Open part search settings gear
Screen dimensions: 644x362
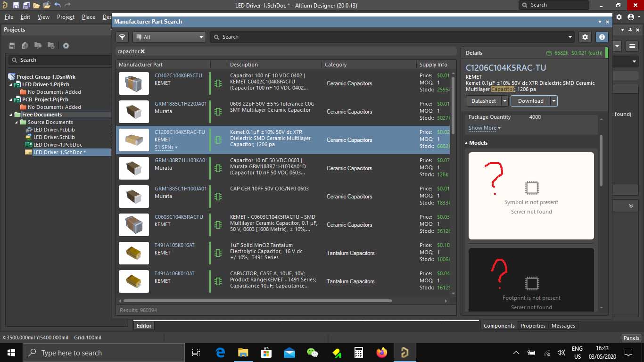click(x=585, y=37)
